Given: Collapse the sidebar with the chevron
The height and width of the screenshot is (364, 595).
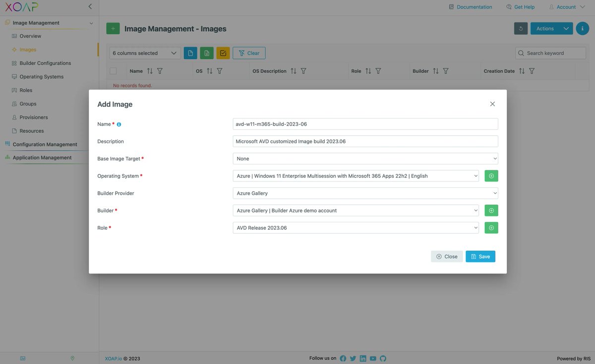Looking at the screenshot, I should (90, 6).
